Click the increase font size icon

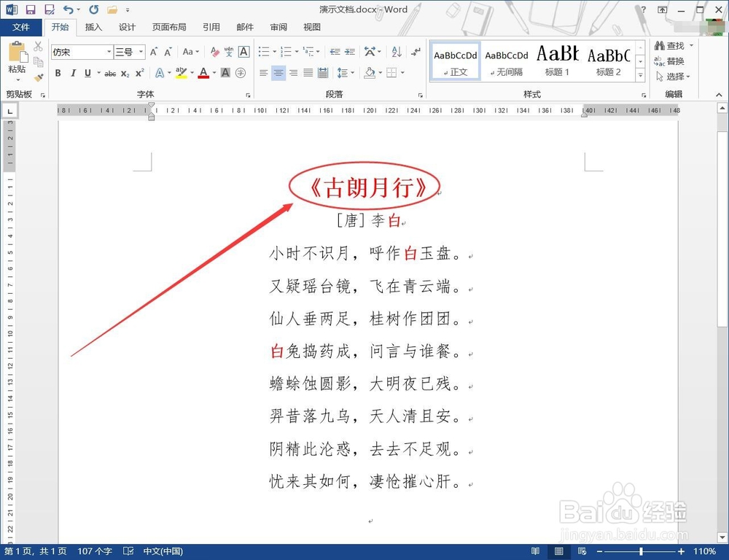[154, 52]
